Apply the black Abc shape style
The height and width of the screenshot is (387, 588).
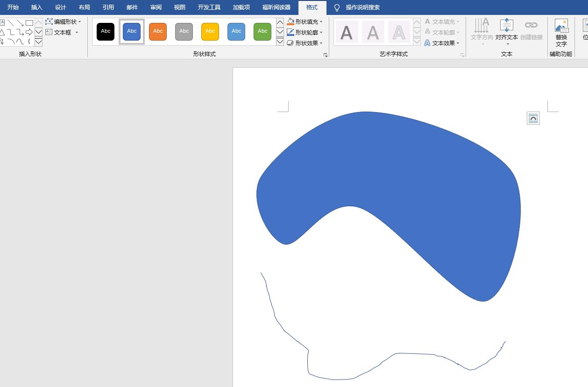pyautogui.click(x=106, y=32)
